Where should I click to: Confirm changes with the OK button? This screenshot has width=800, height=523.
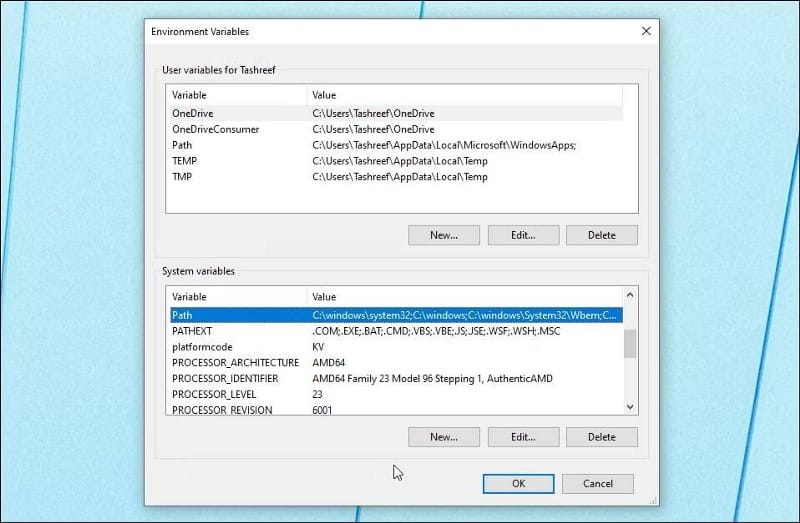coord(518,484)
